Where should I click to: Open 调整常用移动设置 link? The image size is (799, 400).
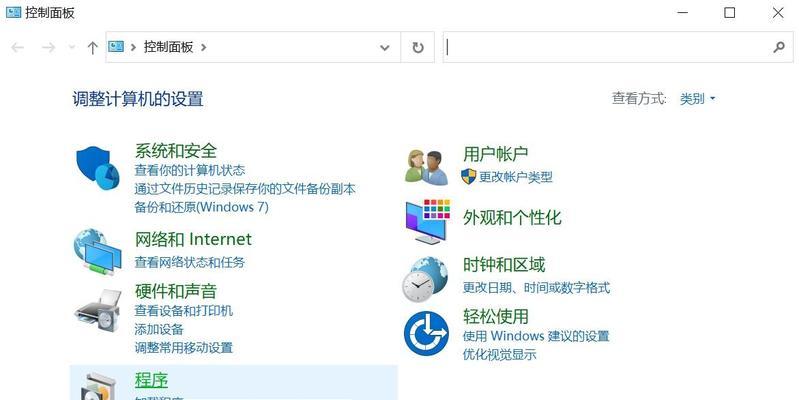(183, 348)
